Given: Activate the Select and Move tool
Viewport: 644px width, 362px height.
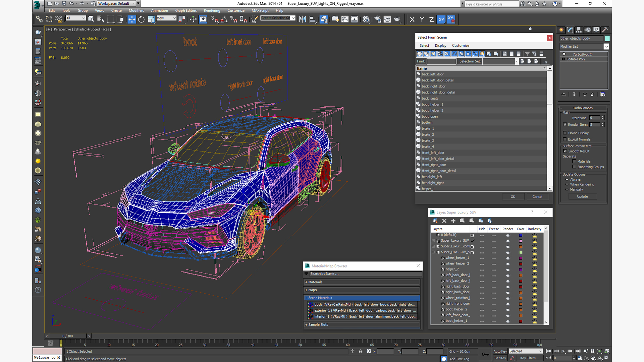Looking at the screenshot, I should click(131, 19).
